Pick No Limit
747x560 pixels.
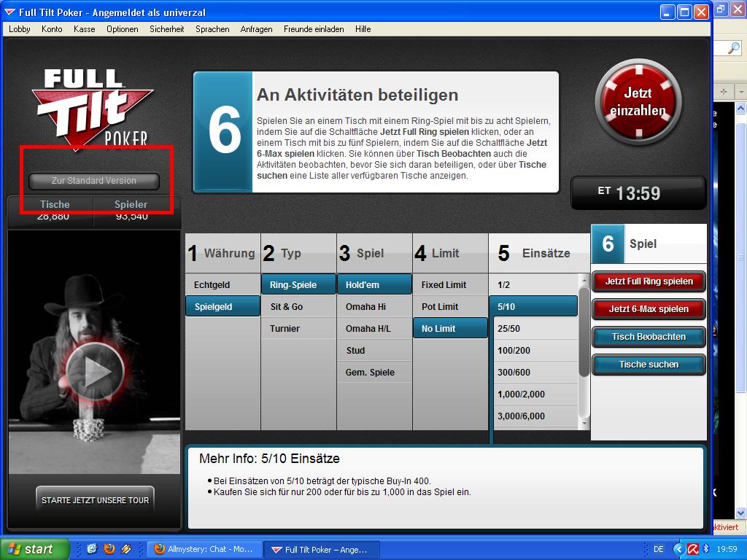pyautogui.click(x=450, y=329)
